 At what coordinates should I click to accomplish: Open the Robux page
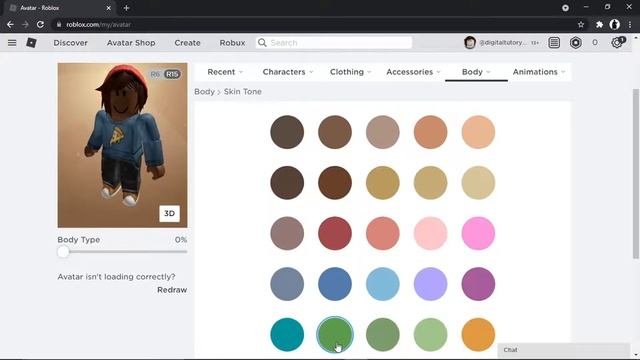point(232,42)
